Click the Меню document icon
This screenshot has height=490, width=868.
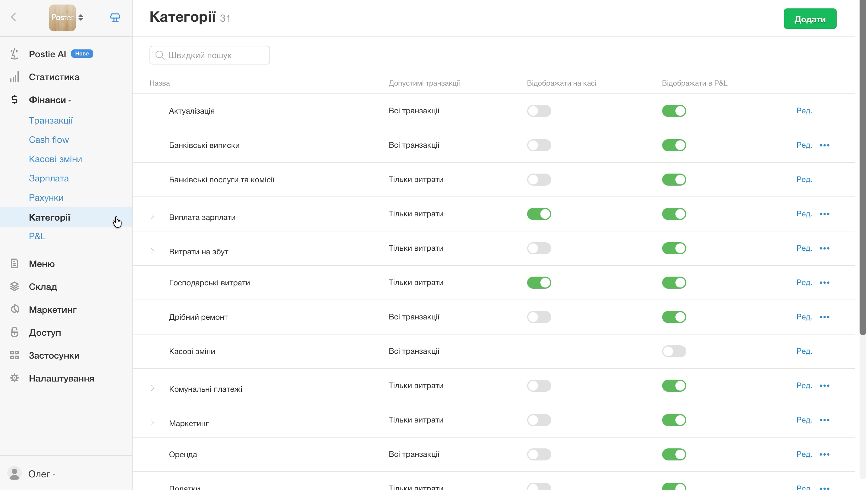(x=14, y=264)
